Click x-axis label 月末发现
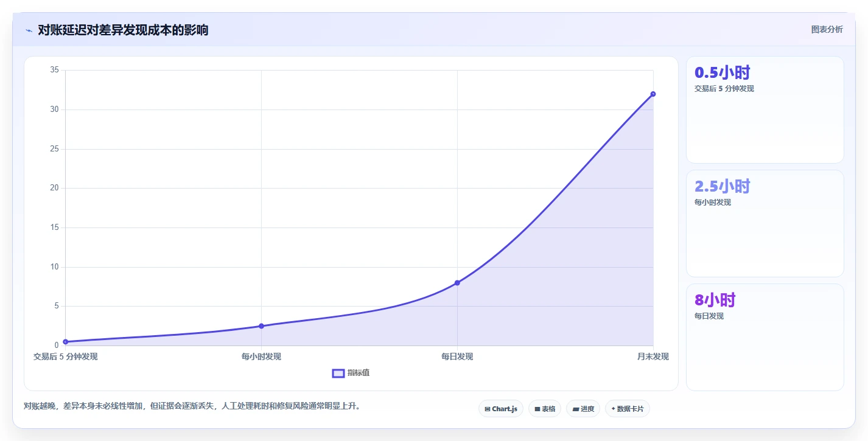Viewport: 868px width, 441px height. pos(653,356)
